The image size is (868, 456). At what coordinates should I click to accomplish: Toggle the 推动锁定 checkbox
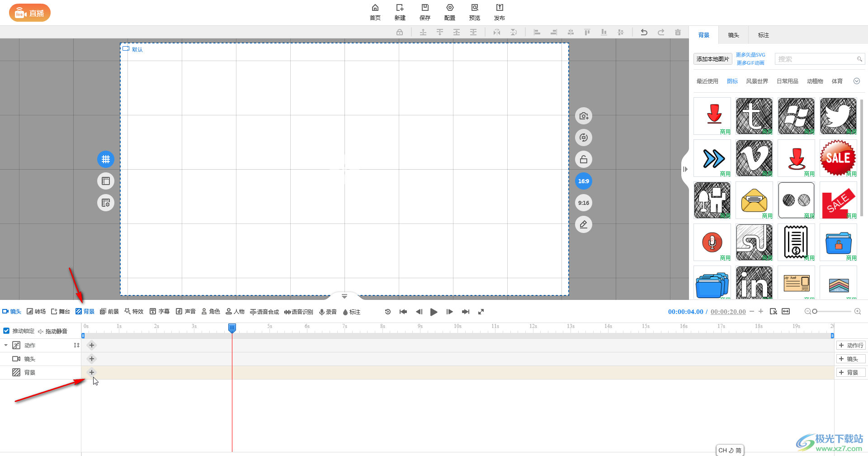point(6,331)
